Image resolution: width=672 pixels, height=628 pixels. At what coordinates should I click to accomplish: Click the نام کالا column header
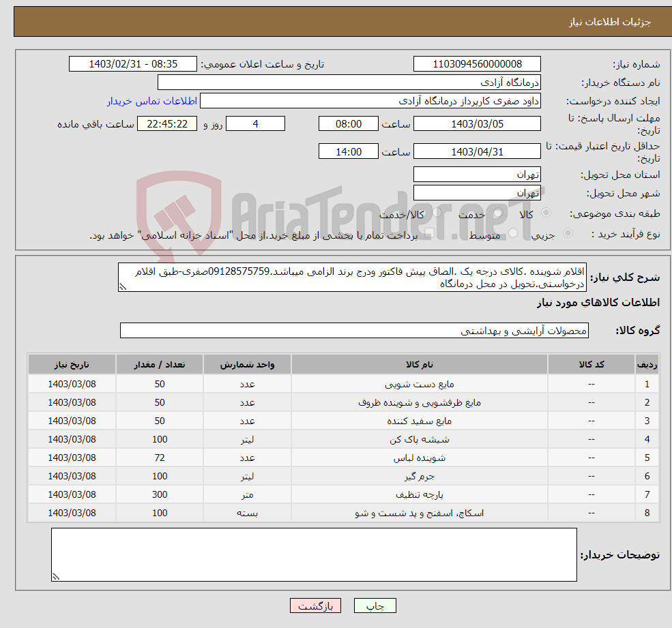tap(419, 365)
